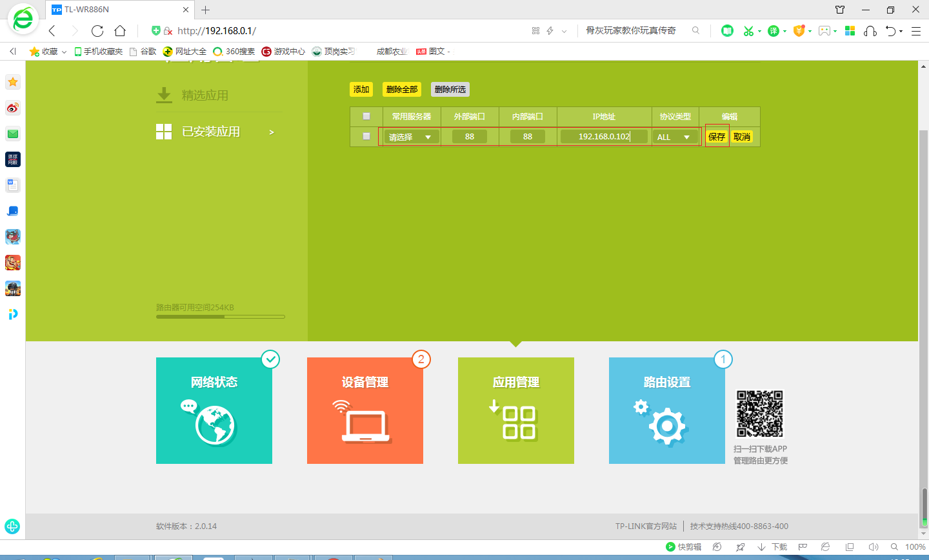Toggle the header select-all checkbox

pyautogui.click(x=366, y=116)
